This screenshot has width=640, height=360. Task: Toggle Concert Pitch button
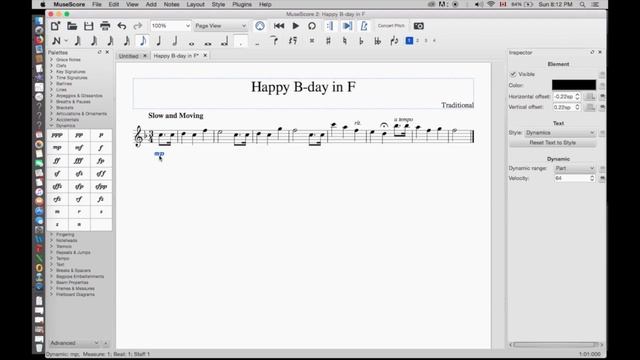(x=391, y=26)
